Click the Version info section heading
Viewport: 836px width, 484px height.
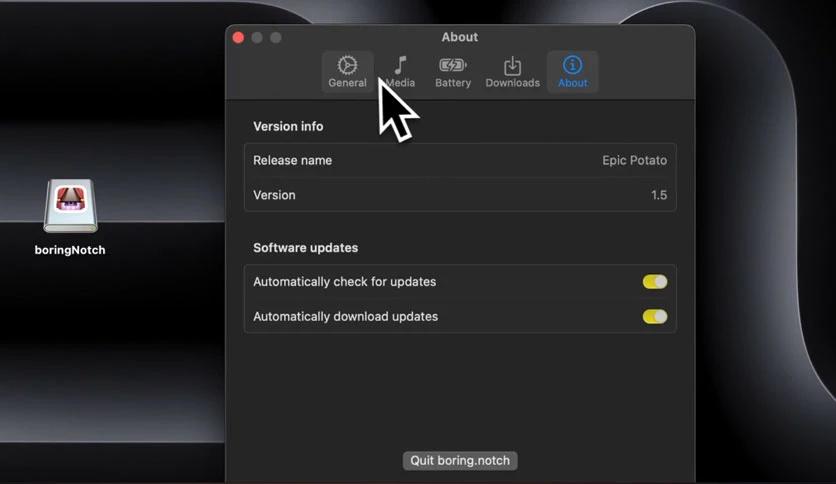[288, 126]
